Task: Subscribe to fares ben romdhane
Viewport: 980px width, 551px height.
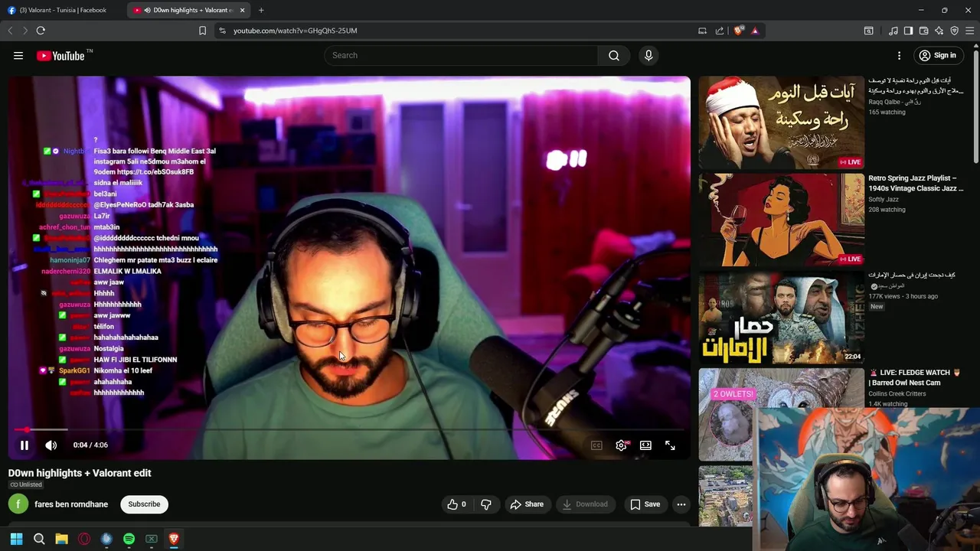Action: point(144,504)
